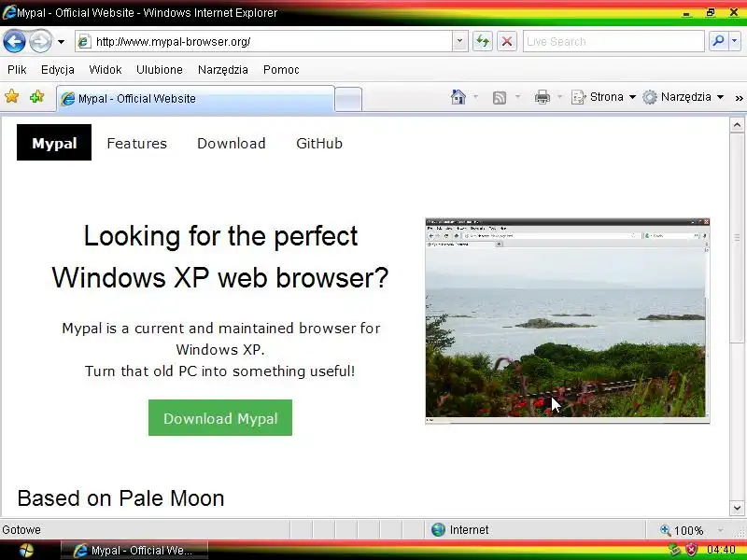Stop loading with the red X button
Screen dimensions: 747x560
click(x=507, y=42)
